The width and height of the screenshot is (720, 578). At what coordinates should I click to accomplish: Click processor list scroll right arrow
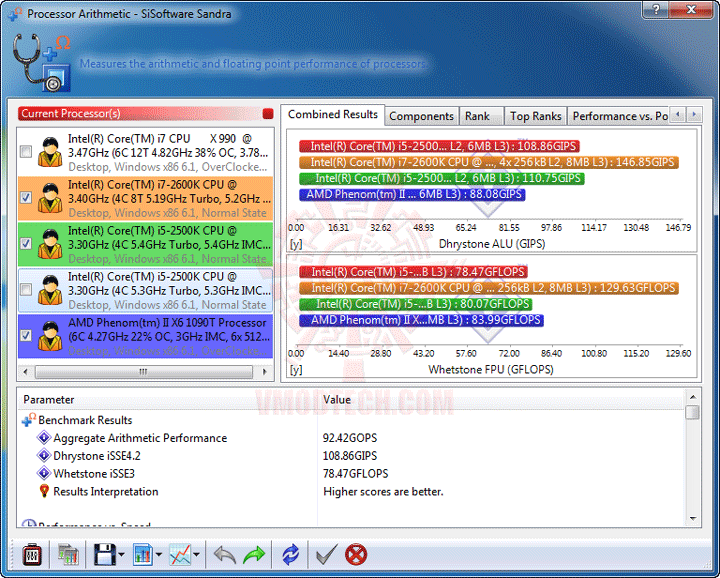[x=265, y=371]
